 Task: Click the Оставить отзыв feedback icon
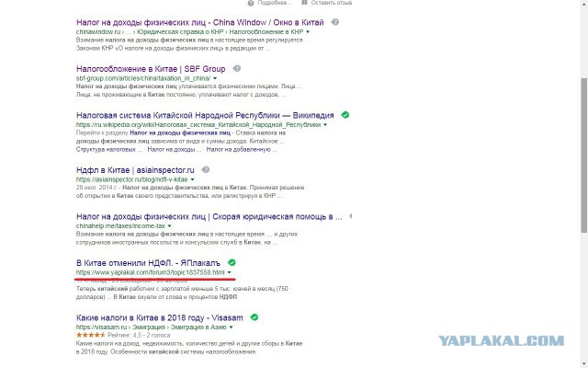tap(304, 3)
